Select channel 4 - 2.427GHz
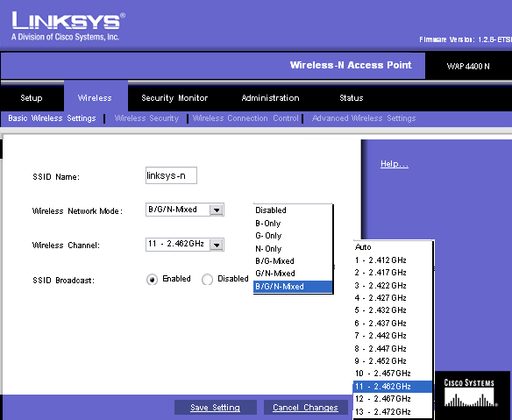The height and width of the screenshot is (420, 512). point(393,298)
